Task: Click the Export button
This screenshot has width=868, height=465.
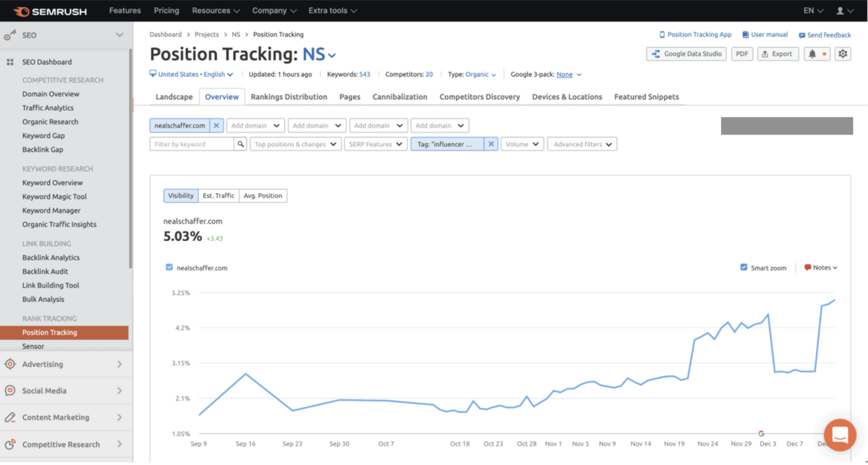Action: click(778, 54)
